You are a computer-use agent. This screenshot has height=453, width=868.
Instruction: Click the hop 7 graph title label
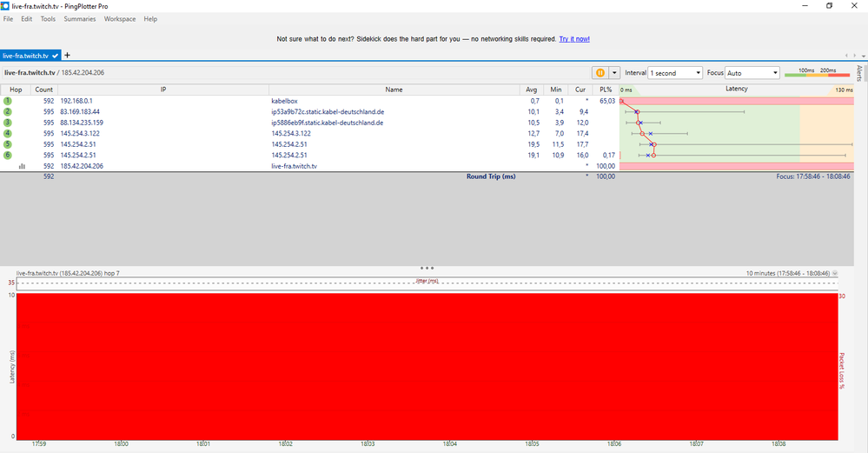[x=68, y=273]
